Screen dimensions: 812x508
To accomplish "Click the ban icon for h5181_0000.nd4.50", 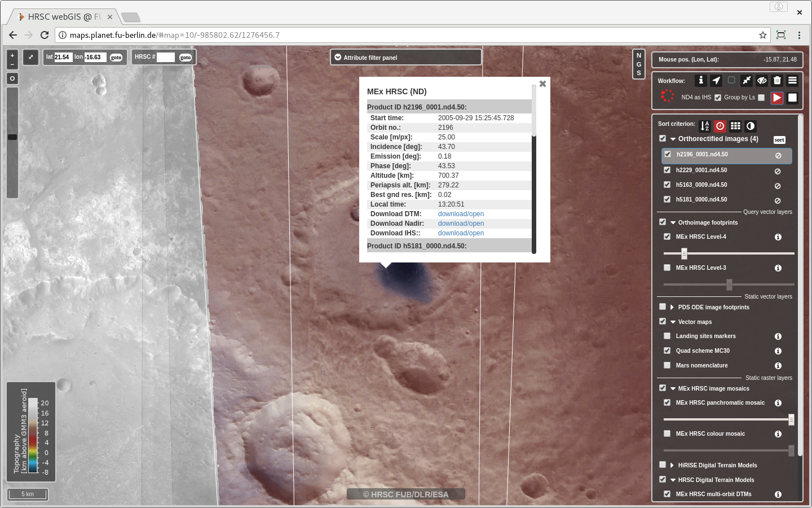I will coord(778,200).
